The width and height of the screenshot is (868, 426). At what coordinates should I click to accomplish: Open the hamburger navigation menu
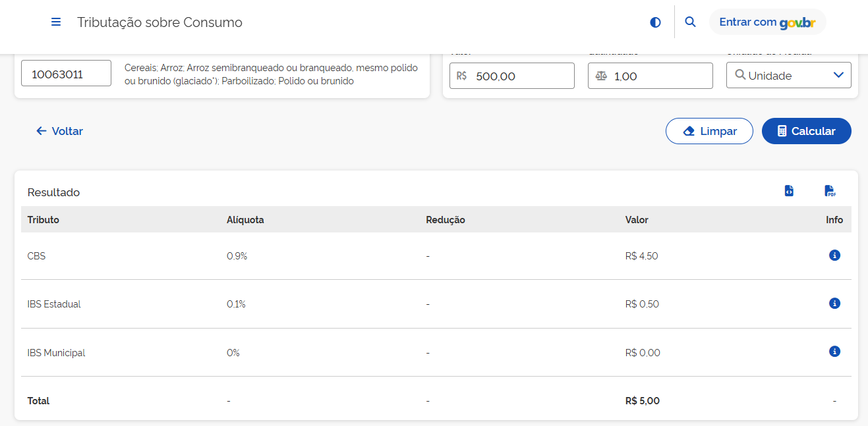[x=56, y=22]
